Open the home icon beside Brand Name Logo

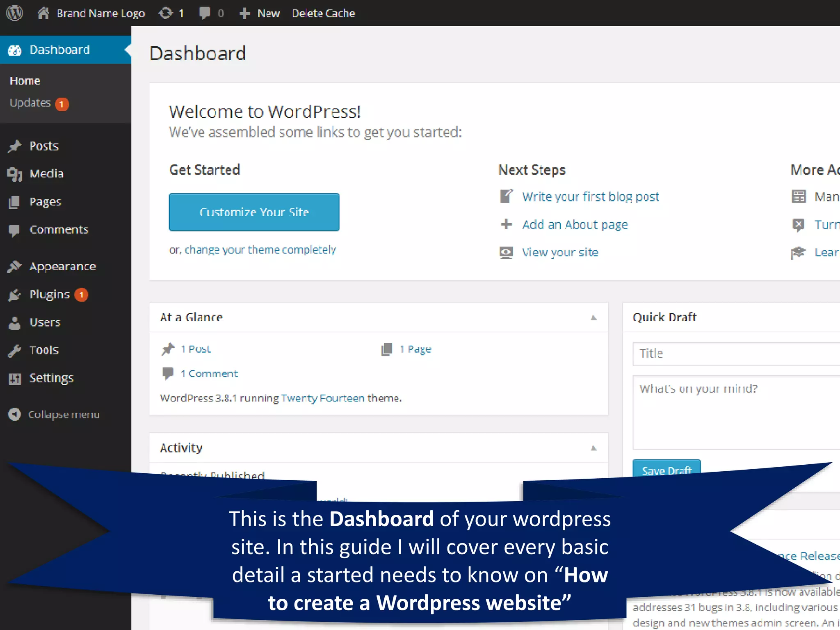(x=43, y=13)
